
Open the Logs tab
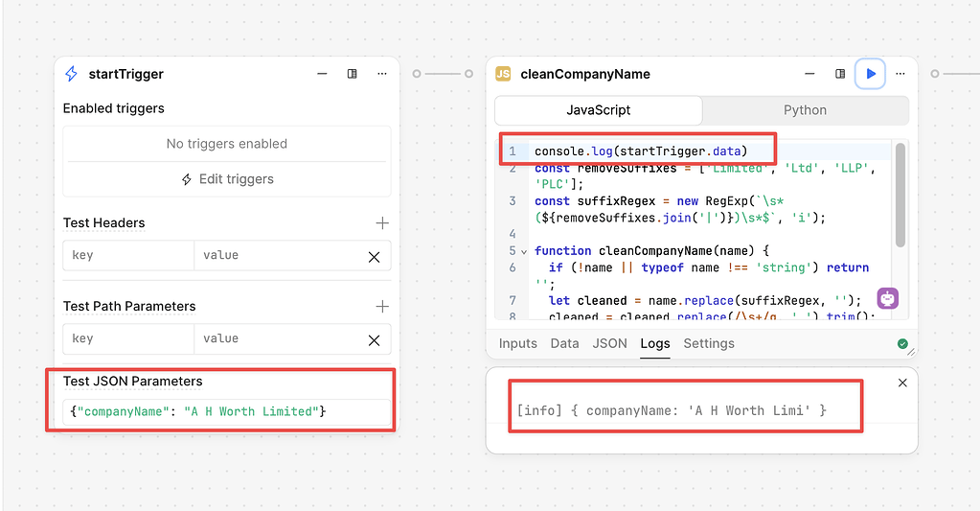point(655,343)
